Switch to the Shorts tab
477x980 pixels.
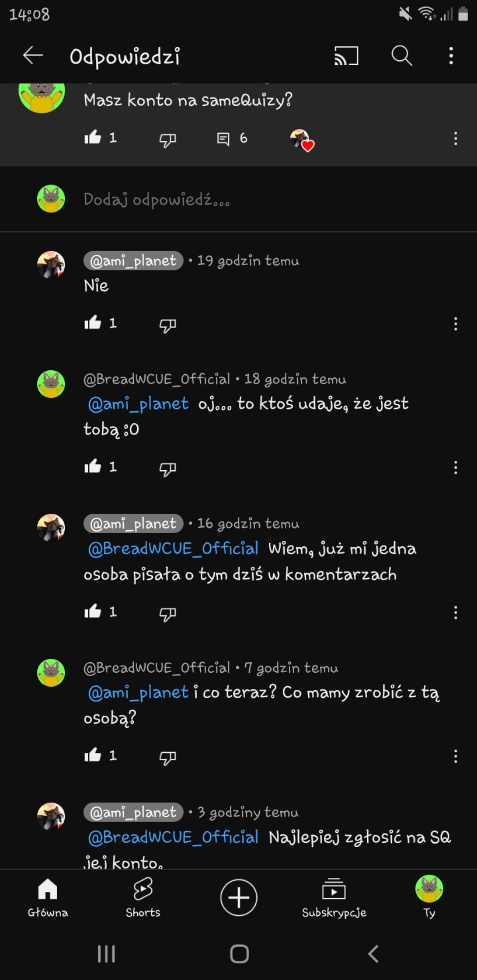click(x=143, y=897)
